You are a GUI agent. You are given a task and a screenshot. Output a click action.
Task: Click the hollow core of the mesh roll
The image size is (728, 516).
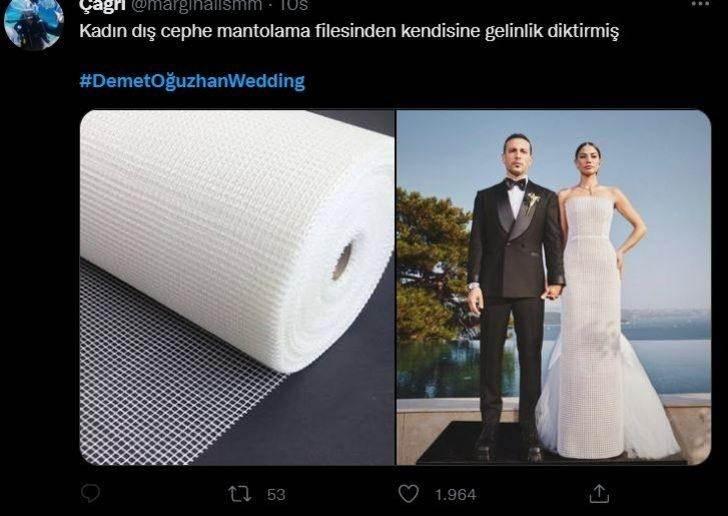(343, 261)
